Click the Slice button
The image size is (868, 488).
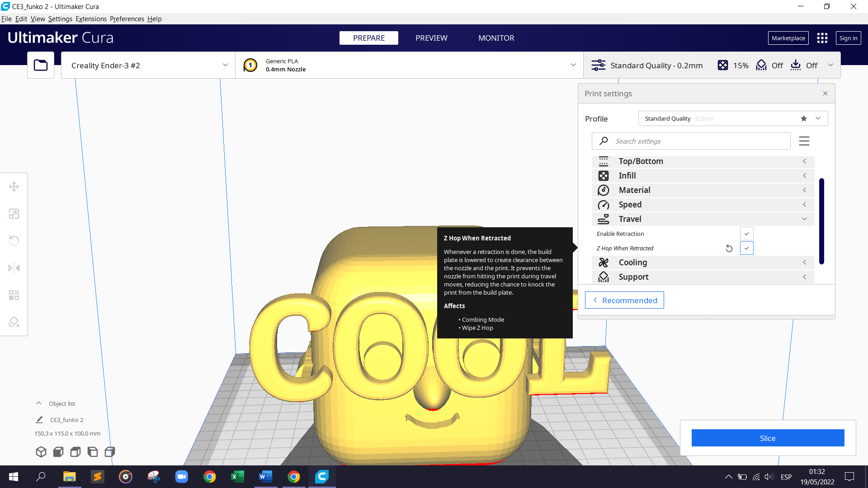(x=768, y=437)
